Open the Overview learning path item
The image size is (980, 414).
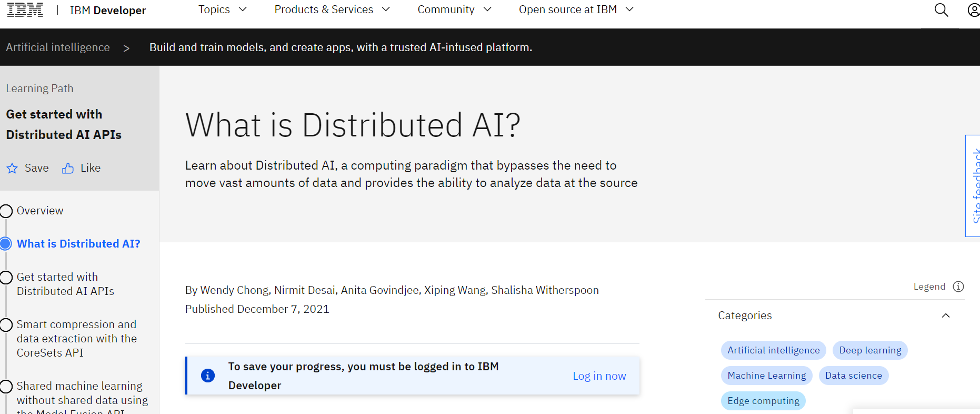(x=40, y=211)
